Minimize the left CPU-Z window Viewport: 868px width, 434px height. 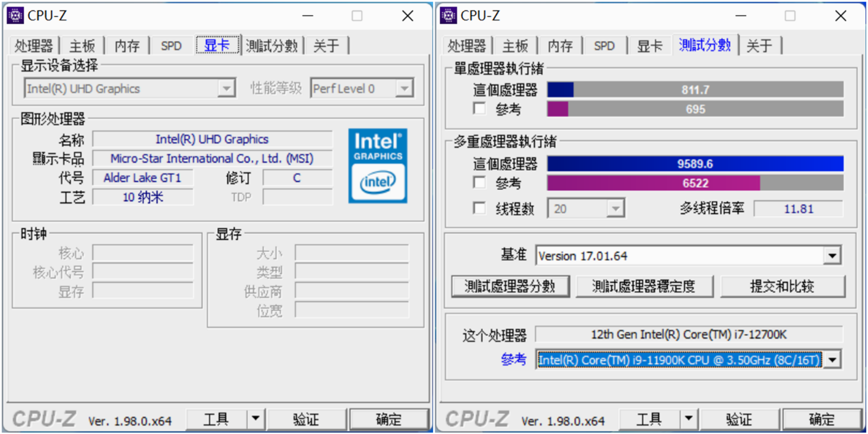[x=308, y=16]
